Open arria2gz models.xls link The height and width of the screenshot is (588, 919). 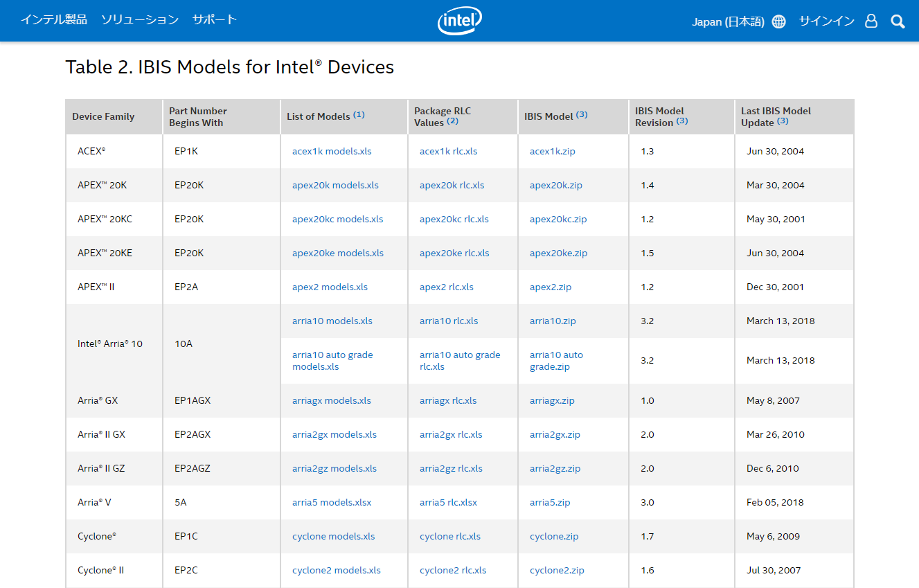tap(334, 468)
